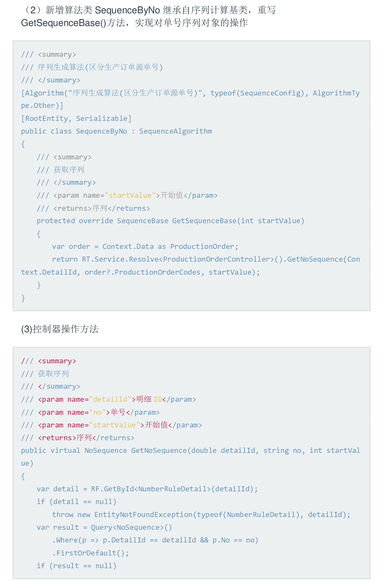This screenshot has width=384, height=588.
Task: Click the [RootEntity, Serializable] attribute line
Action: coord(76,119)
